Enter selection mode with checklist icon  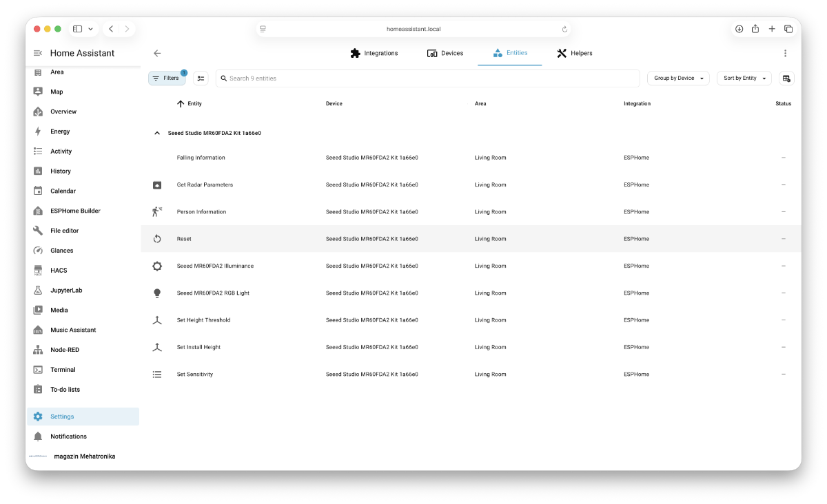[201, 78]
